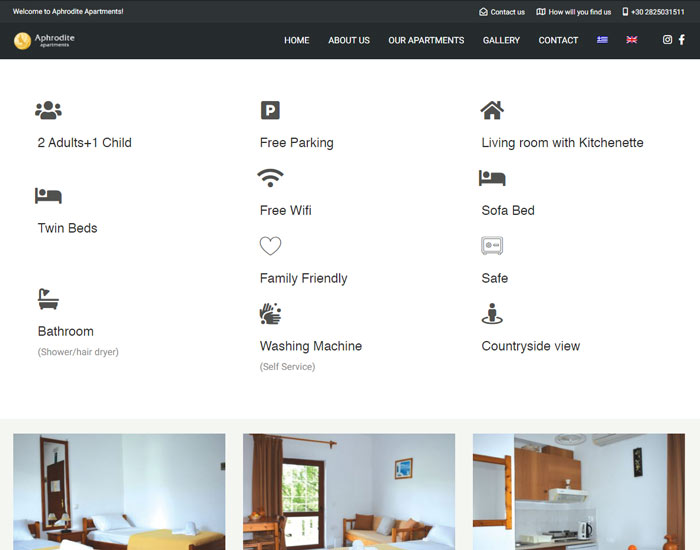Screen dimensions: 700x550
Task: Click the bathtub Bathroom icon
Action: (x=48, y=298)
